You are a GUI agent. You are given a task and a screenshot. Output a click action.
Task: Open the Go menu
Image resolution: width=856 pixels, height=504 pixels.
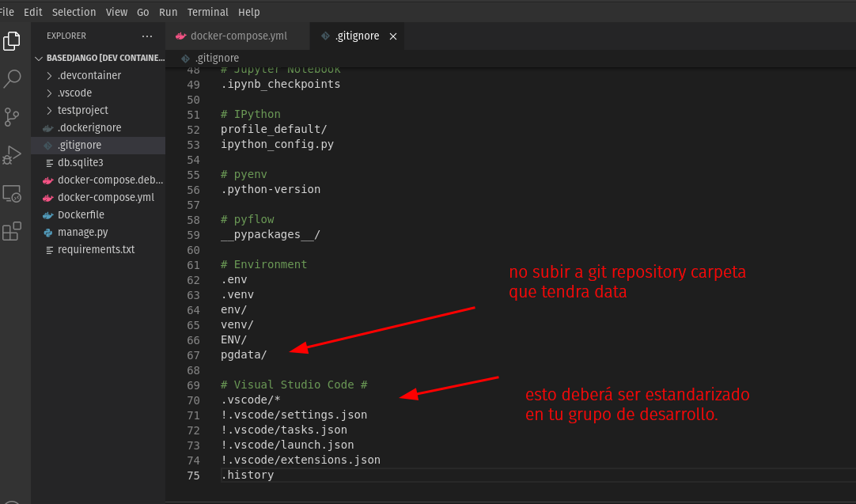coord(143,12)
